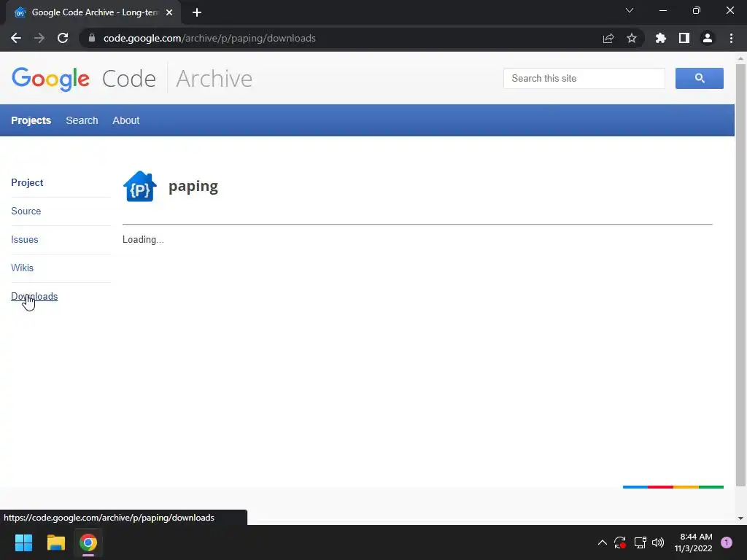Click the paping project house icon
Screen dimensions: 747x560
click(x=140, y=187)
